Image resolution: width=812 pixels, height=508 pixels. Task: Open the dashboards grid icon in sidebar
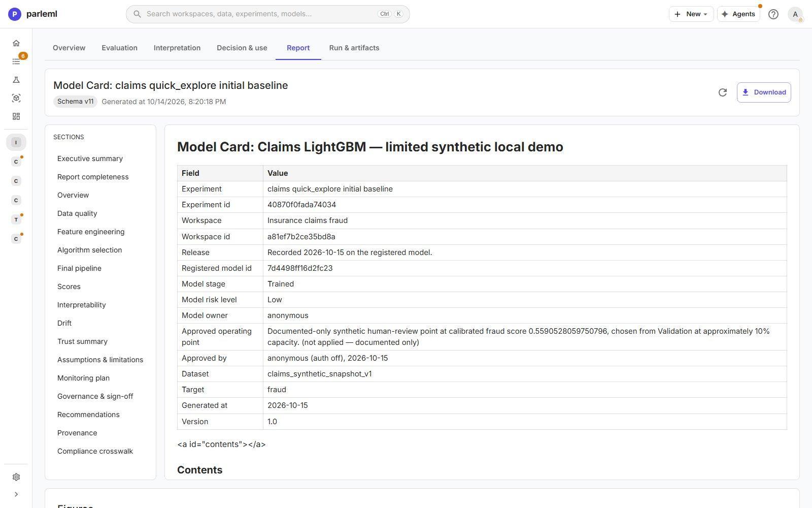(16, 116)
